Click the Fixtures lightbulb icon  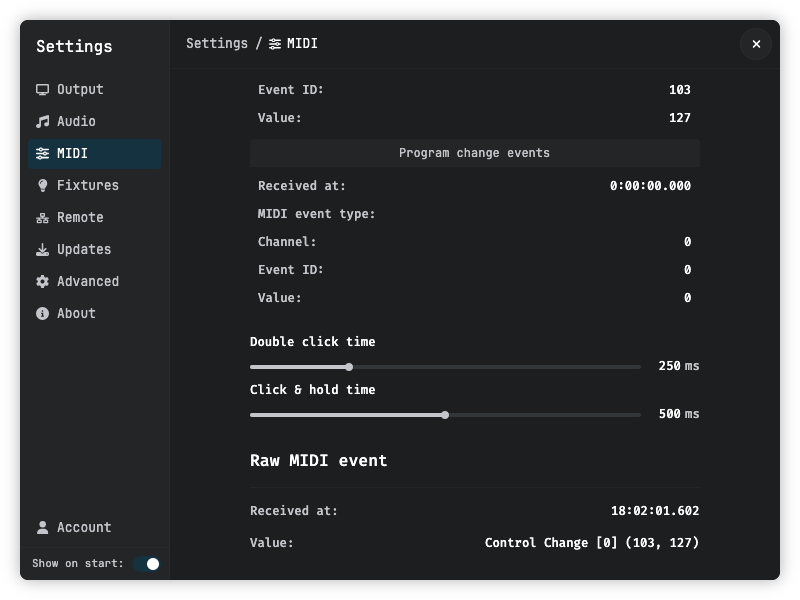[x=42, y=186]
